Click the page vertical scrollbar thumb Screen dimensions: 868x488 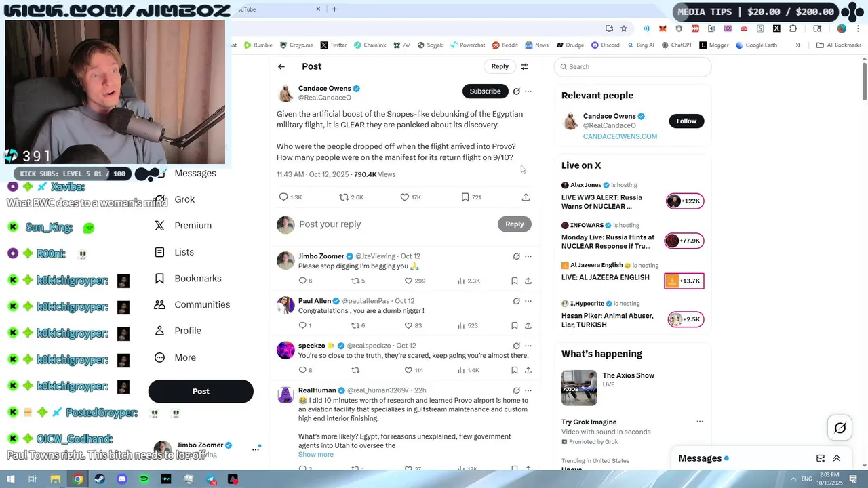click(865, 81)
